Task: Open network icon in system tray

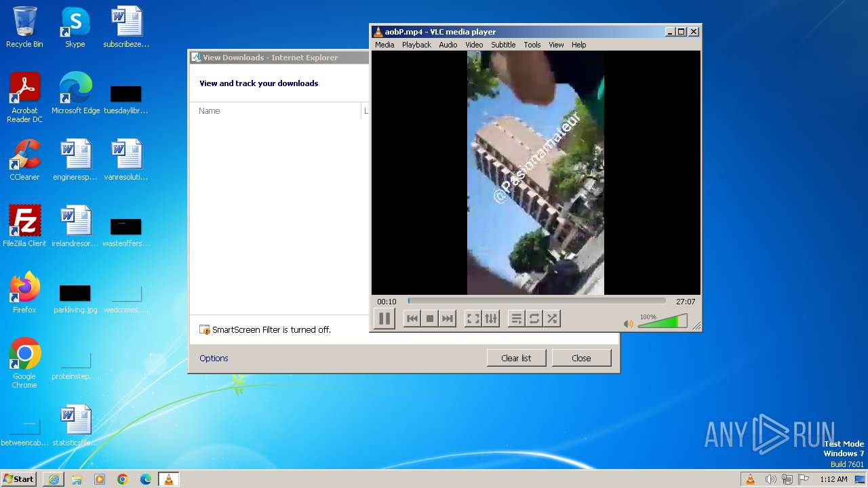Action: pos(787,479)
